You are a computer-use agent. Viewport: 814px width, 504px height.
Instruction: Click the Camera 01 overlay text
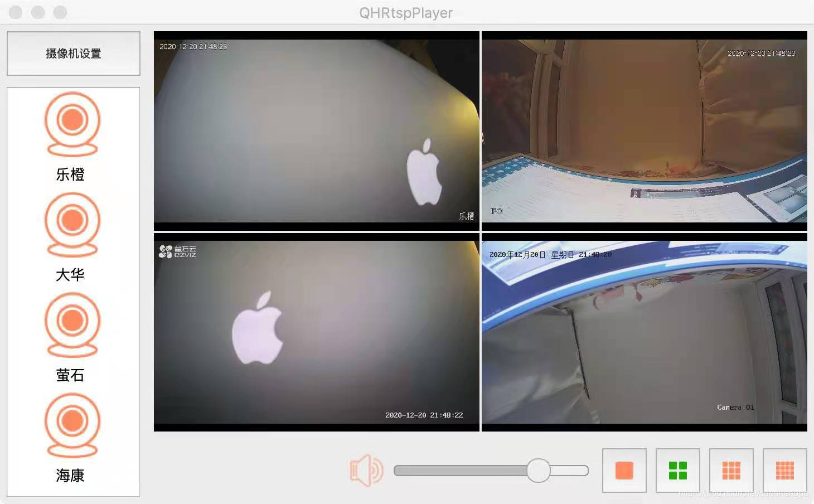point(735,408)
